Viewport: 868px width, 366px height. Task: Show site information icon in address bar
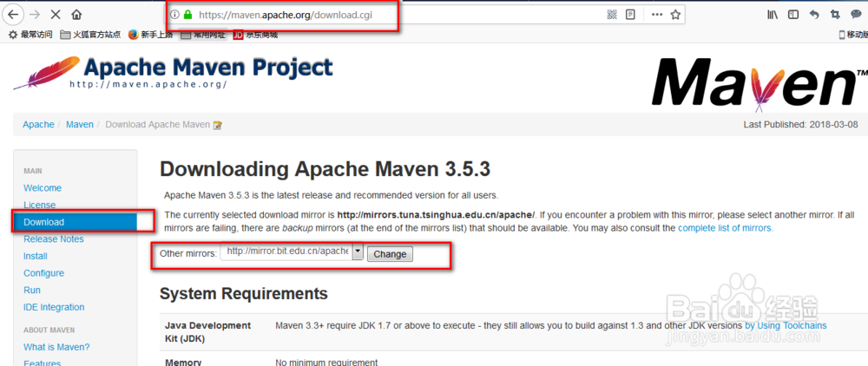(x=175, y=15)
